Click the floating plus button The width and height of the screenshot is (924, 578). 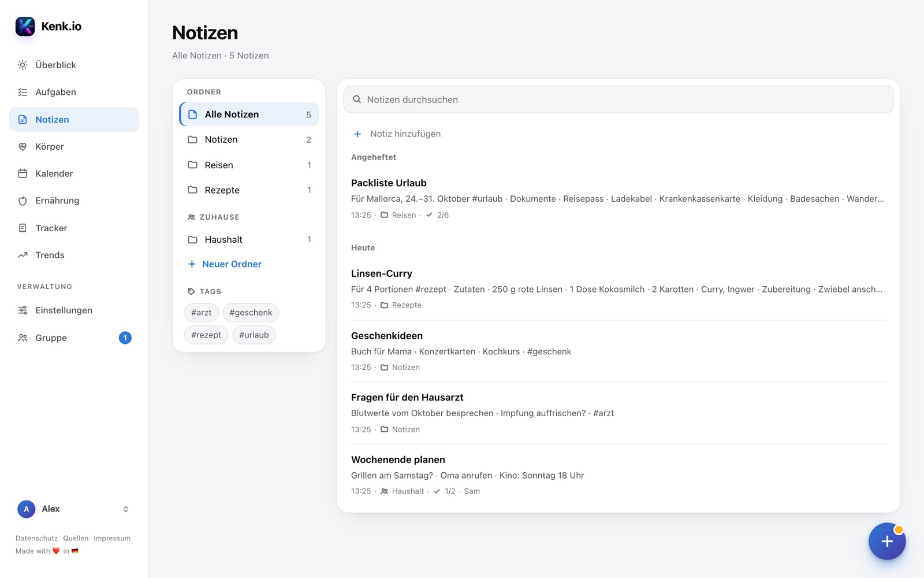(887, 541)
